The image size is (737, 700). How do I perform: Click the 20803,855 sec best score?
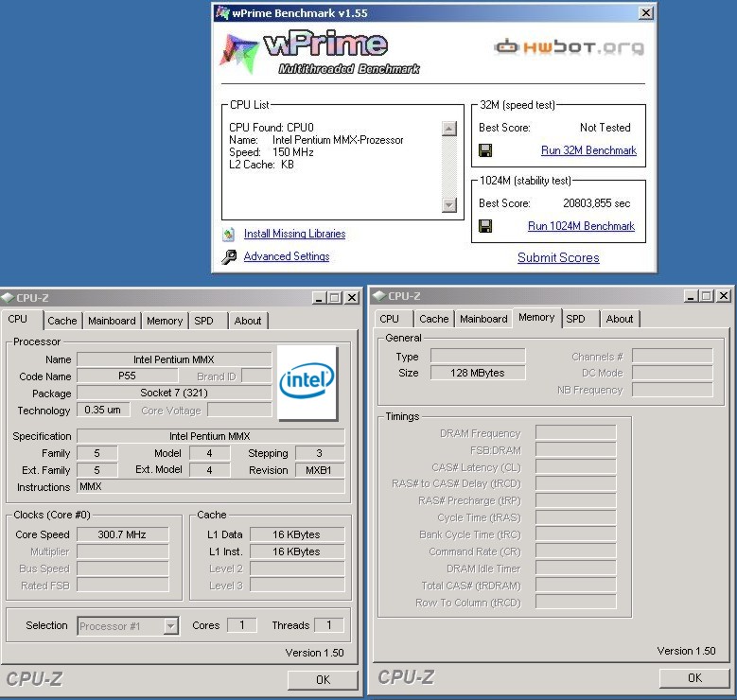(x=596, y=203)
